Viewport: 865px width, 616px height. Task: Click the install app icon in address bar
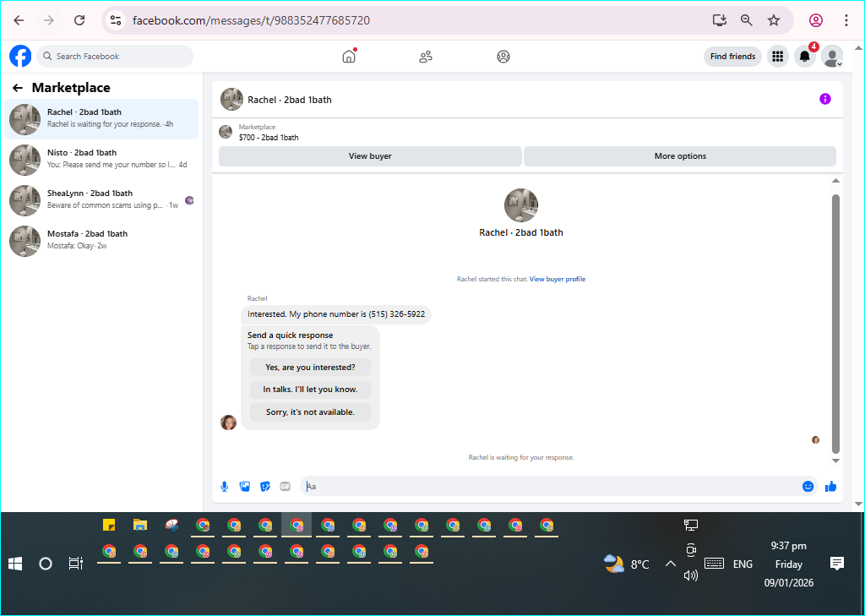coord(720,20)
